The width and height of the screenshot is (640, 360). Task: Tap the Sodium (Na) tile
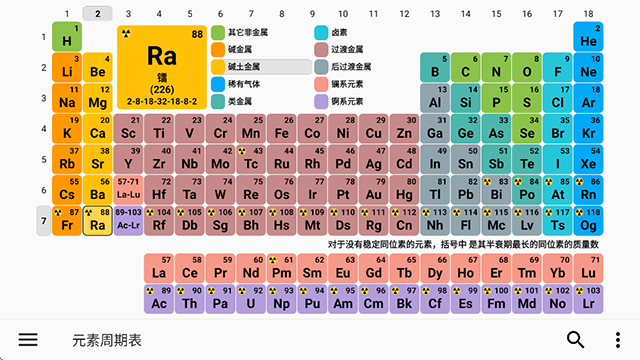[67, 98]
